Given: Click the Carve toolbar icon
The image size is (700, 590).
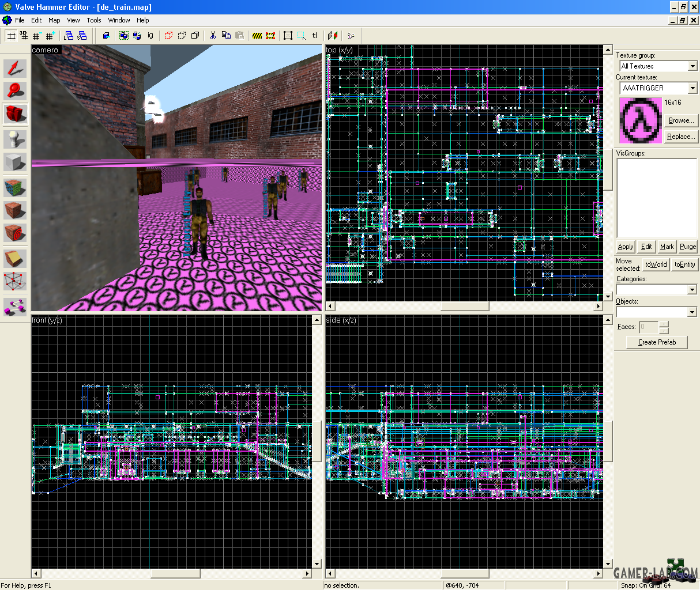Looking at the screenshot, I should click(106, 36).
